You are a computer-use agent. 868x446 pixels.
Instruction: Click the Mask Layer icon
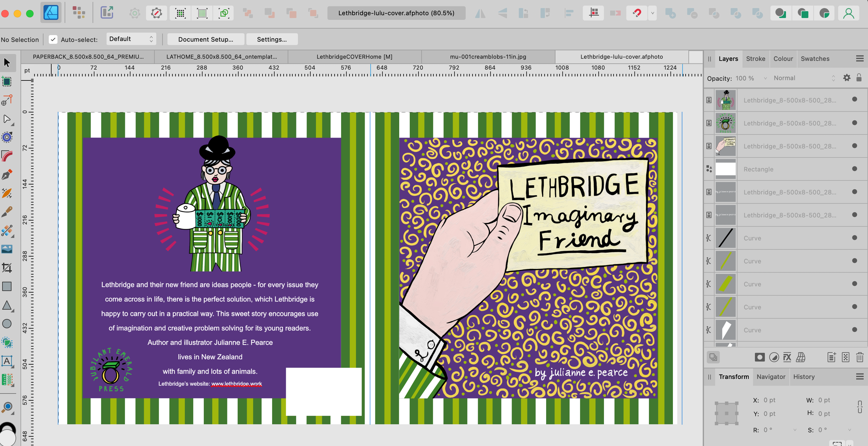click(x=760, y=357)
